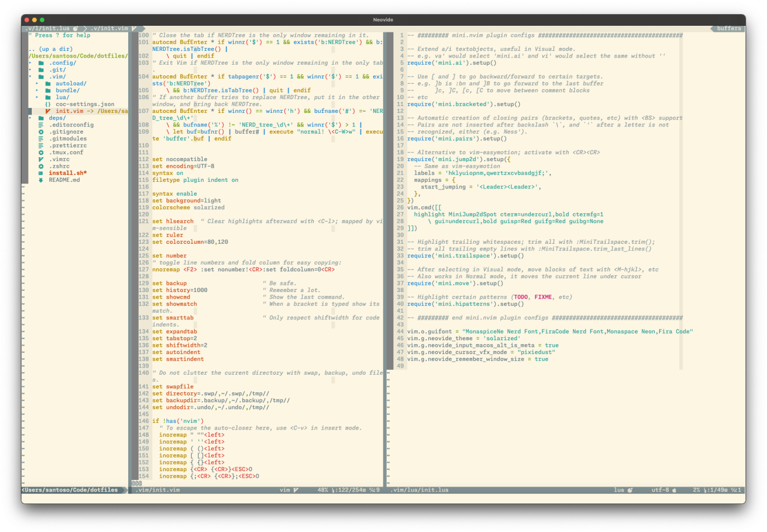Viewport: 767px width, 532px height.
Task: Go up a directory with '.. (up a dir)'
Action: pyautogui.click(x=50, y=49)
